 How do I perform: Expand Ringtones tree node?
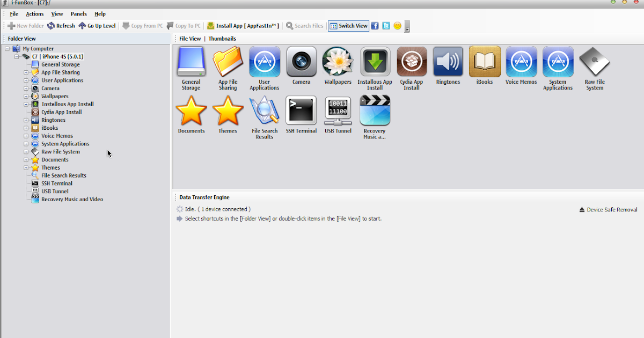point(26,120)
